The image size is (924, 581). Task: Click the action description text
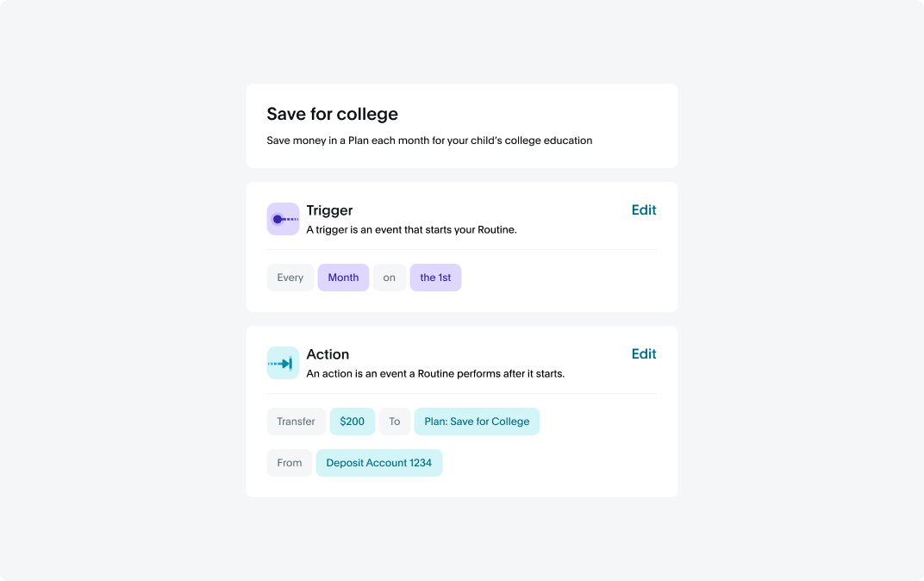coord(435,373)
